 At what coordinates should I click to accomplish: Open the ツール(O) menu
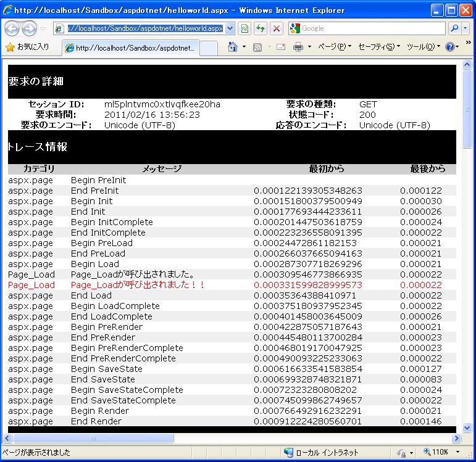point(424,47)
